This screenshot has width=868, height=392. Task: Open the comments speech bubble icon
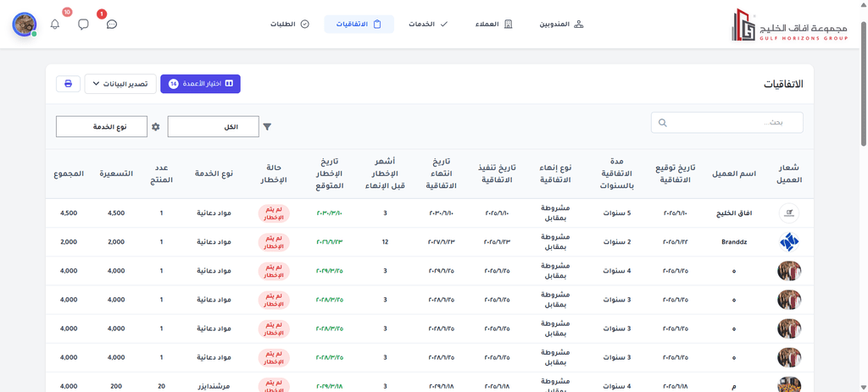click(x=83, y=25)
